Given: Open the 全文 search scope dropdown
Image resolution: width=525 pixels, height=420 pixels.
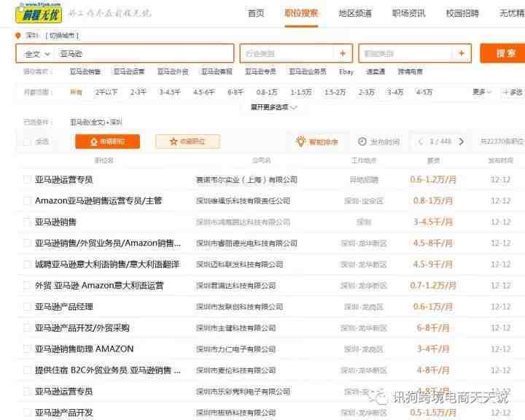Looking at the screenshot, I should point(36,54).
